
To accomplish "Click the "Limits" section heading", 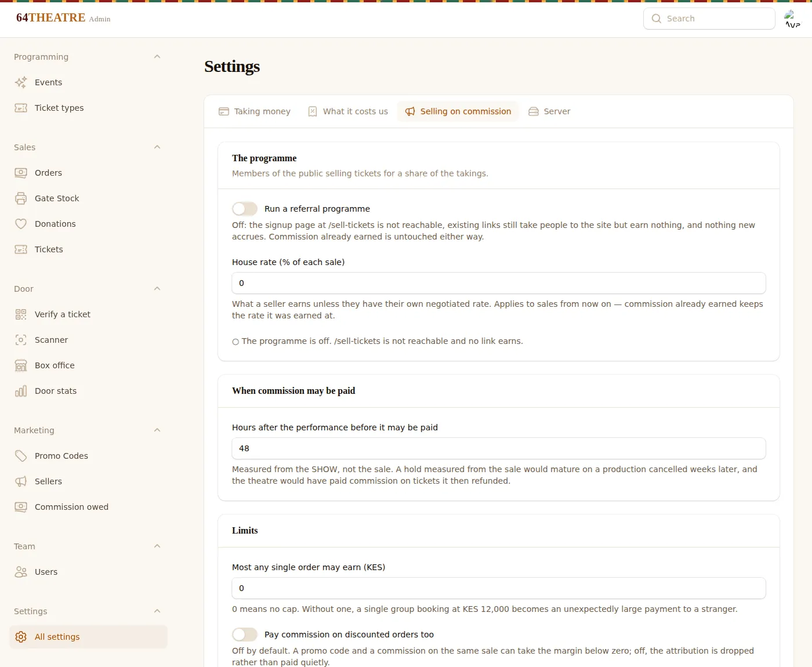I will 245,531.
